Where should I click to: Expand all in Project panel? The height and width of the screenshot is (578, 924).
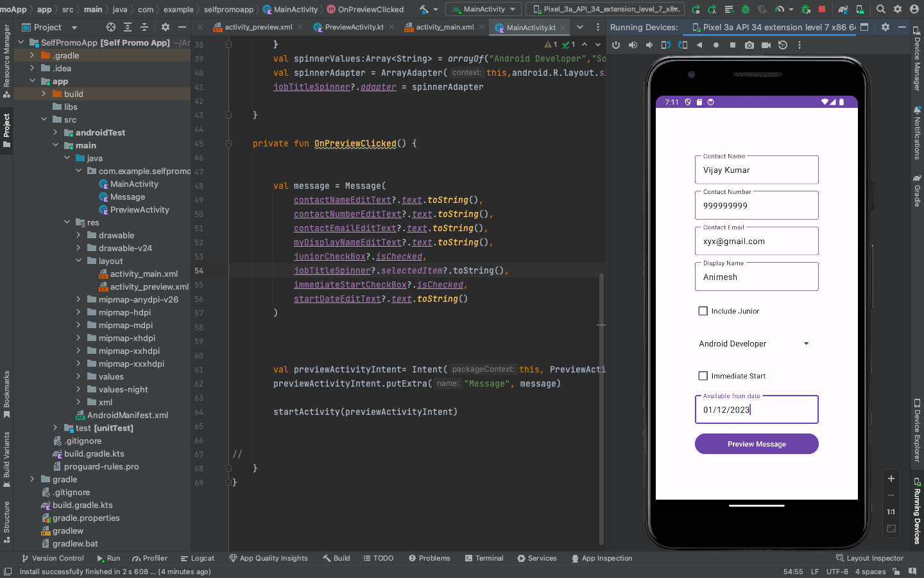click(128, 27)
